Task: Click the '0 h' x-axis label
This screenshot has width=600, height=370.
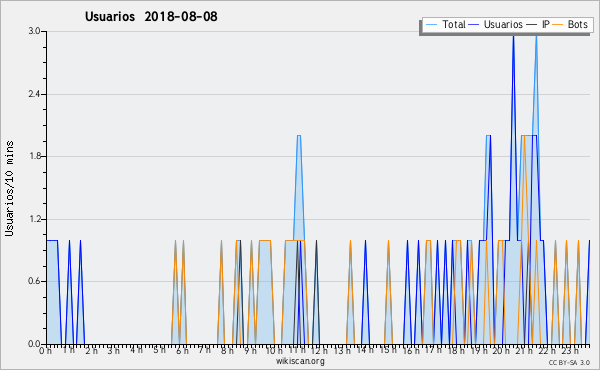Action: click(45, 350)
